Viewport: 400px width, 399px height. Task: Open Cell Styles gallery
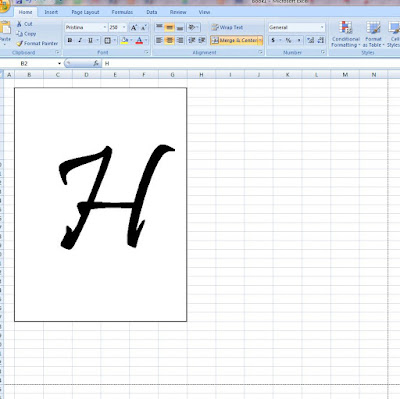394,34
